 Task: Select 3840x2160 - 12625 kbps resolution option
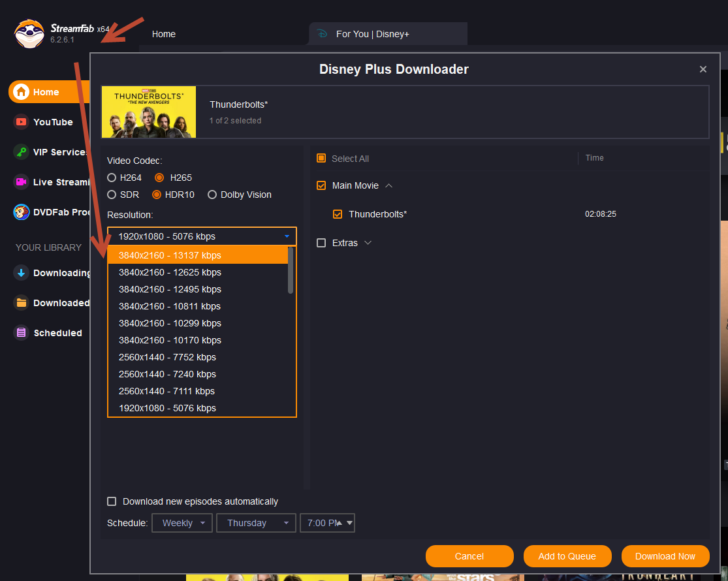tap(170, 272)
